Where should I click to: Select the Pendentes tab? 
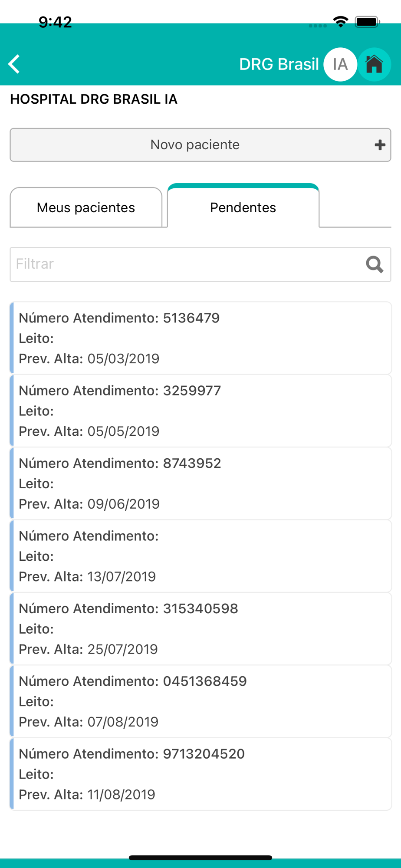coord(243,207)
